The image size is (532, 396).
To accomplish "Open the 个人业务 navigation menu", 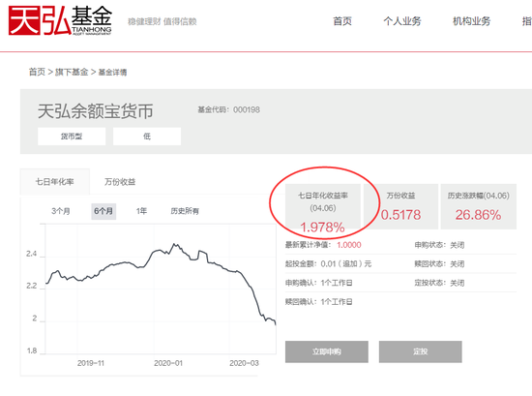I will (x=402, y=21).
